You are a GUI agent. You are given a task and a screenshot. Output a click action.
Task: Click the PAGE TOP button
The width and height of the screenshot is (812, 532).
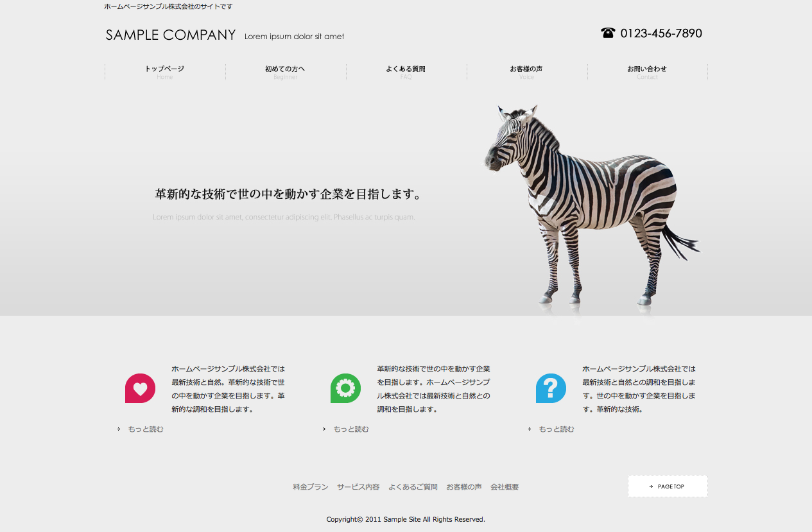pyautogui.click(x=668, y=486)
